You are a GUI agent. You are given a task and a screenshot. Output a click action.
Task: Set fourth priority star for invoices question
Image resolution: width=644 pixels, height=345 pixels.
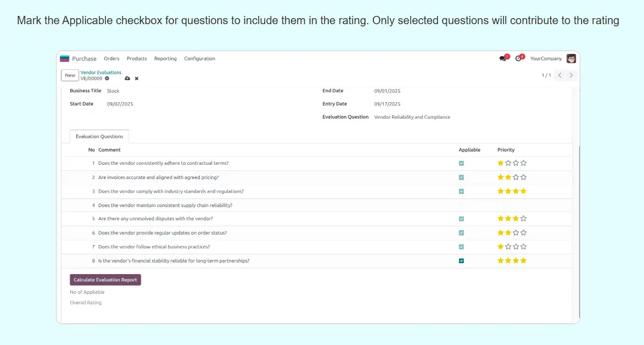pyautogui.click(x=523, y=177)
